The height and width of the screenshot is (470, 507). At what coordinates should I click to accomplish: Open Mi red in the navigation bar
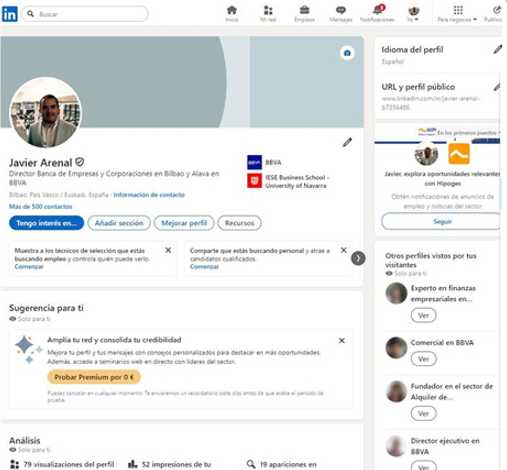click(x=268, y=14)
